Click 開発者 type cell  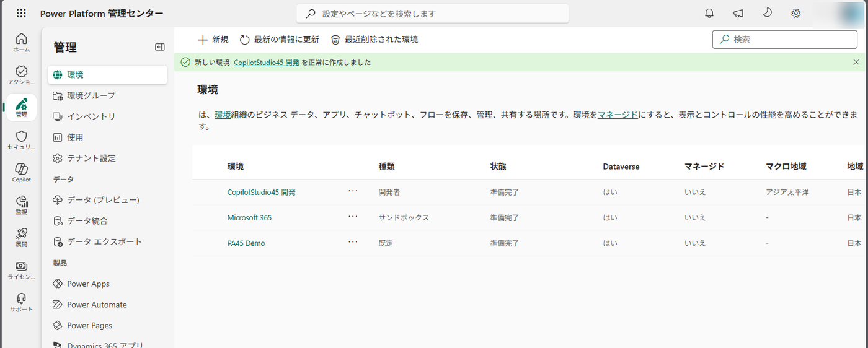(389, 193)
